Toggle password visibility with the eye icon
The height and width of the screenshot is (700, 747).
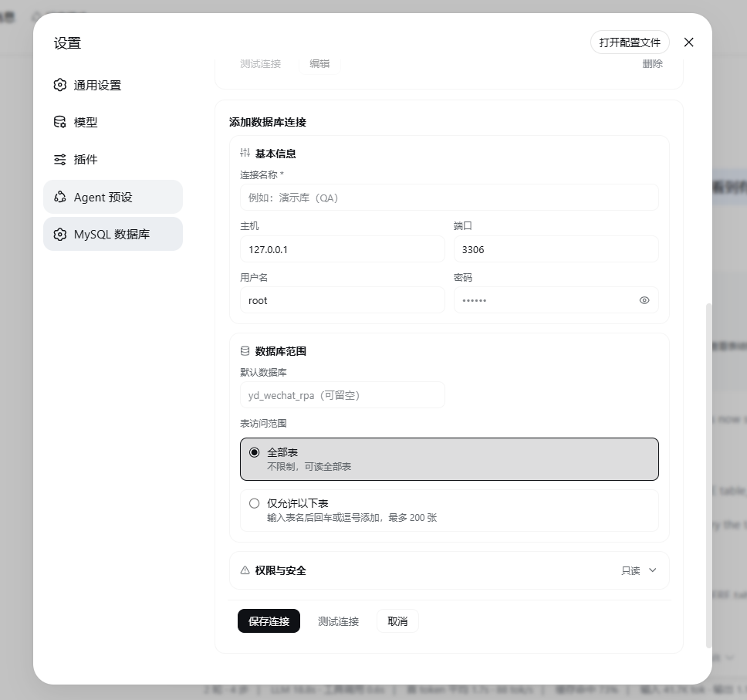point(644,300)
